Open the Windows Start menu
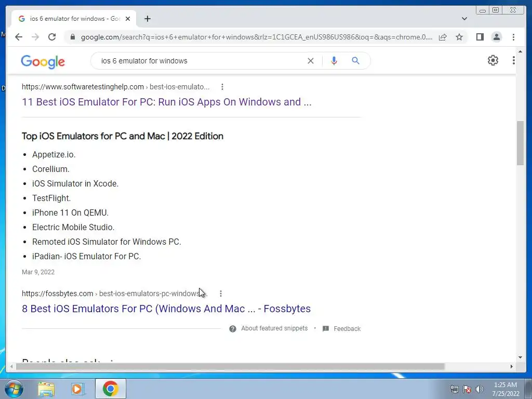 [x=14, y=389]
